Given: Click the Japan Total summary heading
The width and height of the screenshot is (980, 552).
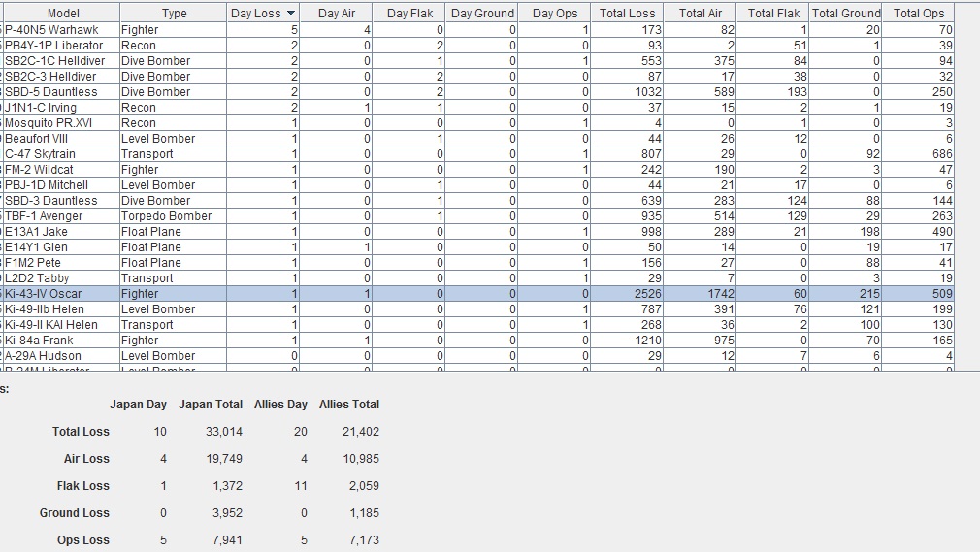Looking at the screenshot, I should point(211,405).
